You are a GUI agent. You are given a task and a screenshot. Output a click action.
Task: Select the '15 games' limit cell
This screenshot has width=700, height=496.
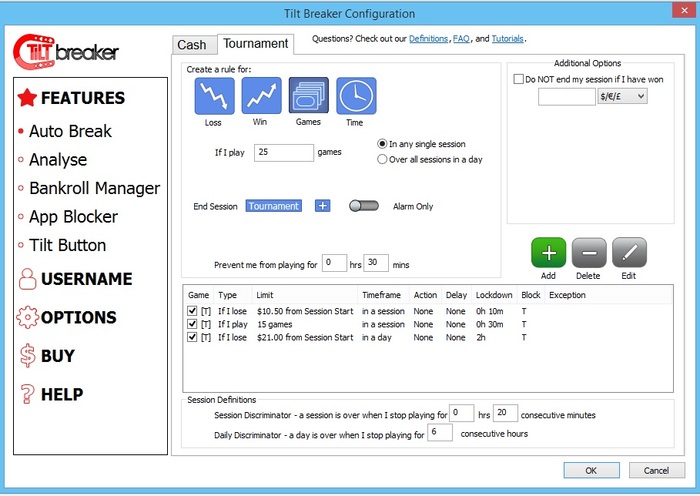click(275, 324)
